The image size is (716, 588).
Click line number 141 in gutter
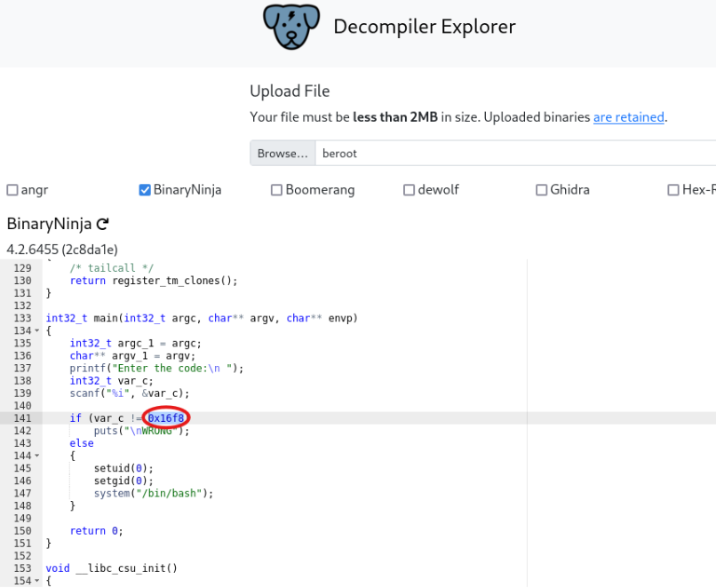[x=21, y=418]
